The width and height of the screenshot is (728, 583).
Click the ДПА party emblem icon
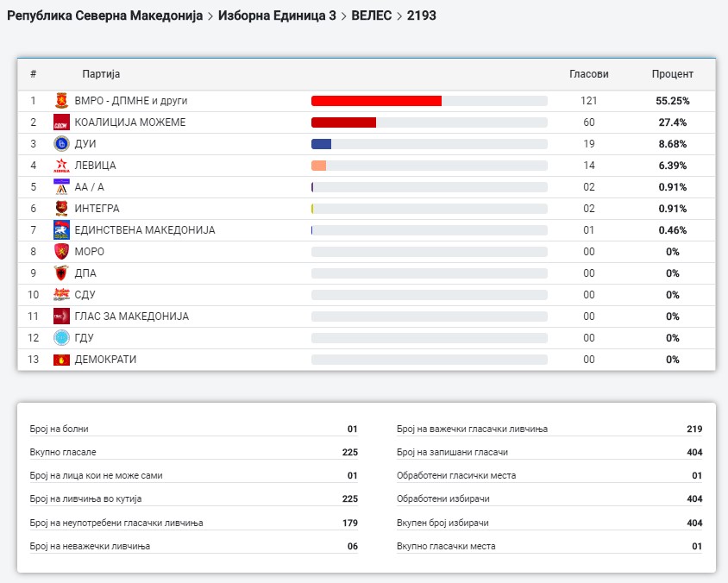61,273
